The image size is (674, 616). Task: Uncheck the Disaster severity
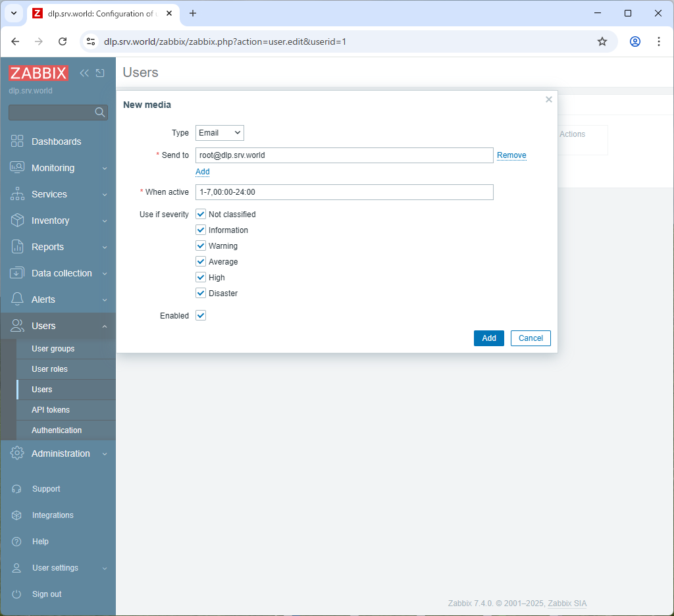tap(201, 293)
